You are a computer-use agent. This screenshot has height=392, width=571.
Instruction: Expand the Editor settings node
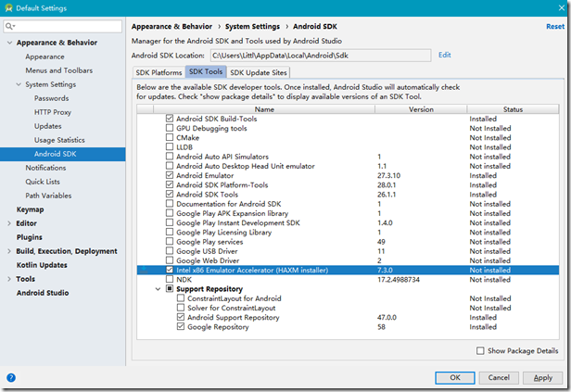pyautogui.click(x=9, y=223)
